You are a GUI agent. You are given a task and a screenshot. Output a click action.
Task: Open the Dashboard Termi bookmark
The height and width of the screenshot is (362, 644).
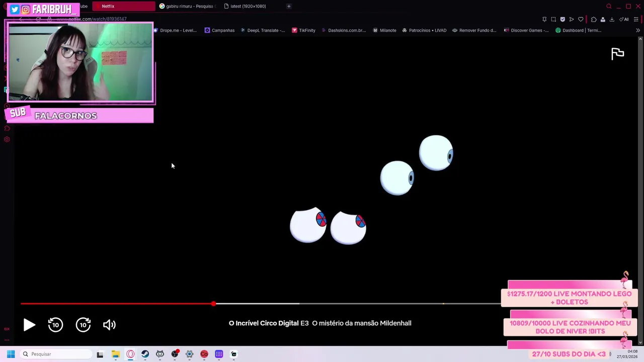click(x=578, y=30)
